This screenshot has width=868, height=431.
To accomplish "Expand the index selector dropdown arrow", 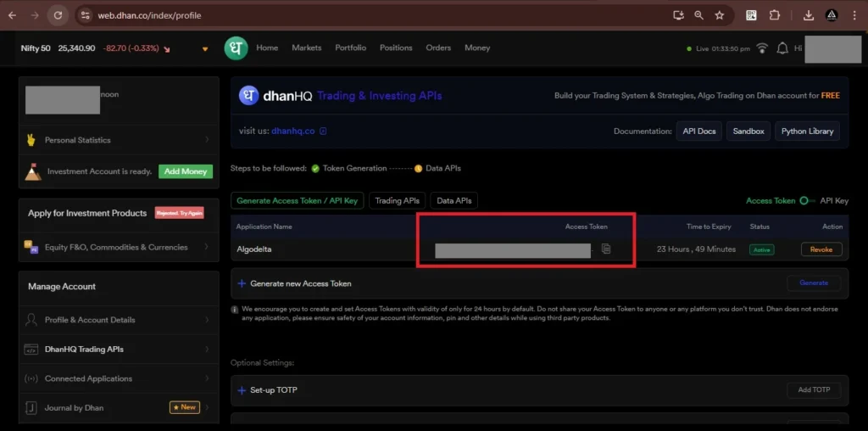I will coord(205,49).
